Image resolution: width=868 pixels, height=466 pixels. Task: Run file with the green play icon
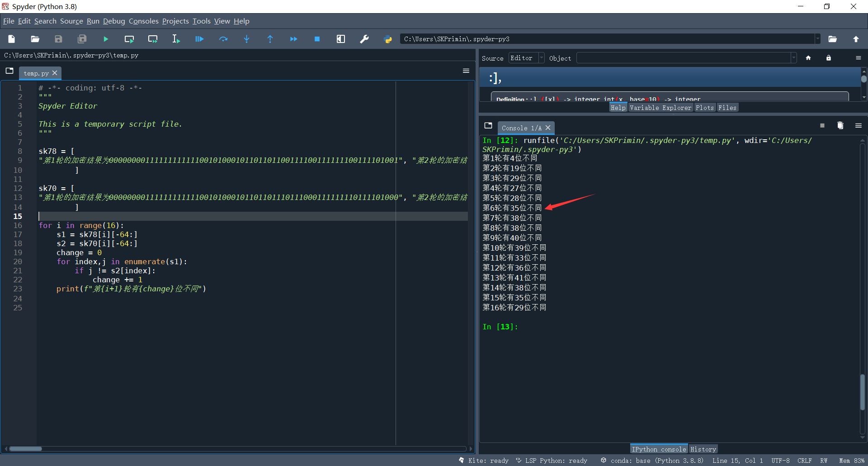click(x=106, y=39)
